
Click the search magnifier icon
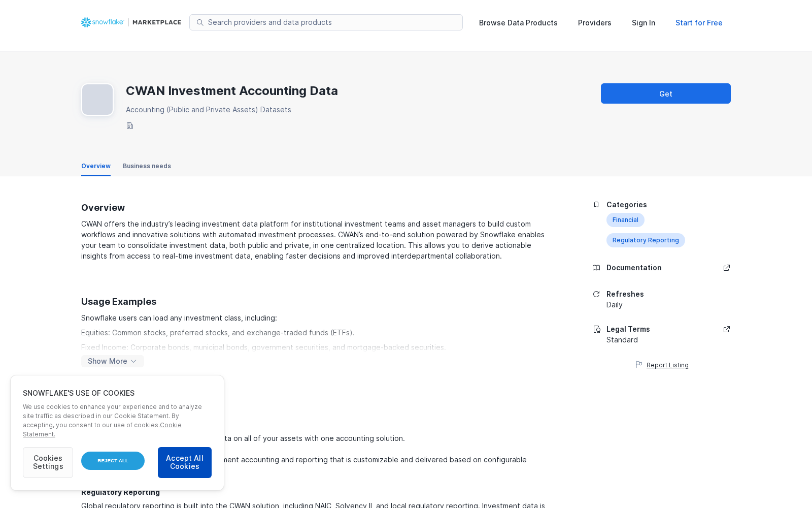200,22
